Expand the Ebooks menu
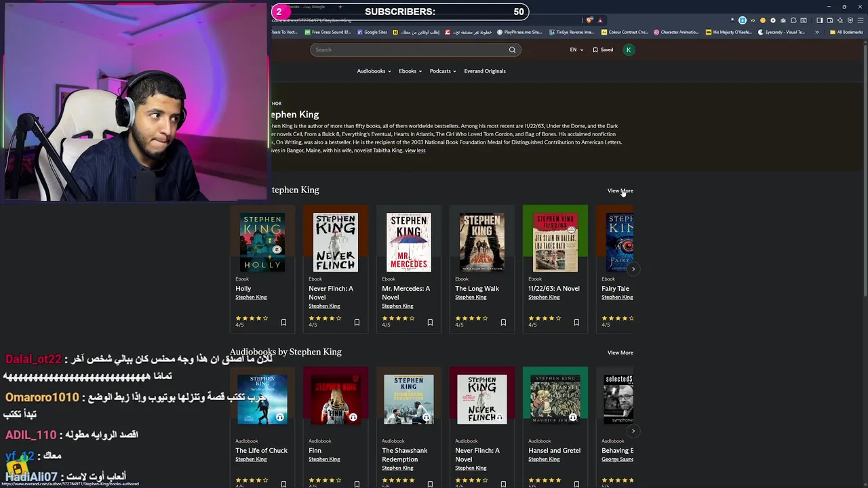This screenshot has height=488, width=868. click(x=410, y=71)
